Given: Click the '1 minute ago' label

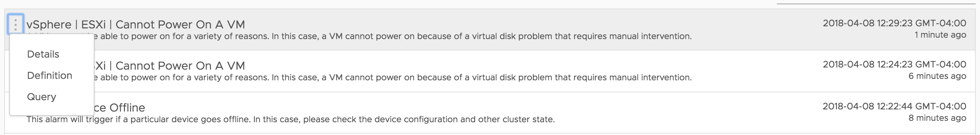Looking at the screenshot, I should 940,35.
